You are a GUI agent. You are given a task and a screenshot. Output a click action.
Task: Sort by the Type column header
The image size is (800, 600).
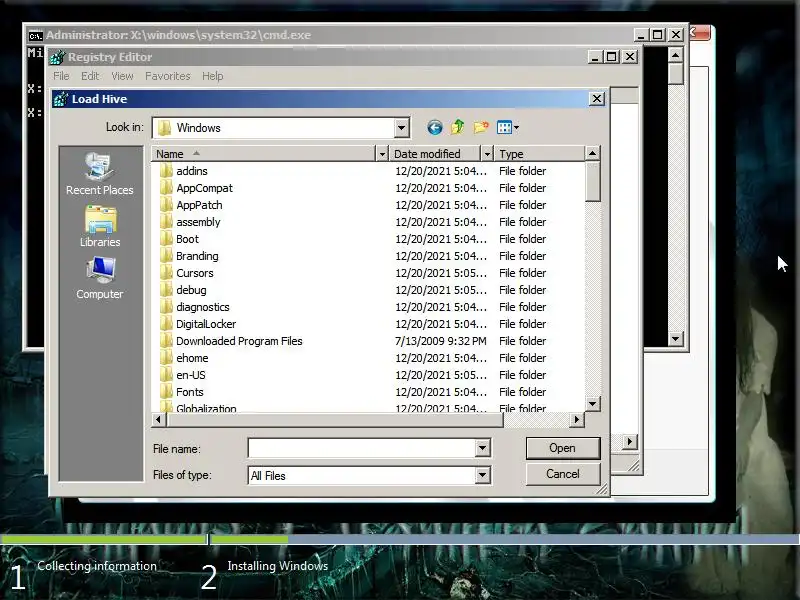point(540,154)
